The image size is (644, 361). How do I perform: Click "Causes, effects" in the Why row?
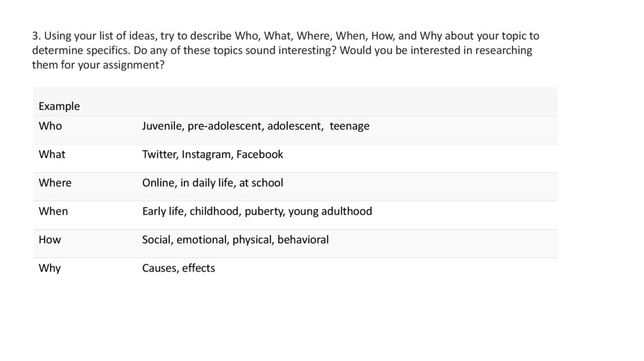[179, 268]
